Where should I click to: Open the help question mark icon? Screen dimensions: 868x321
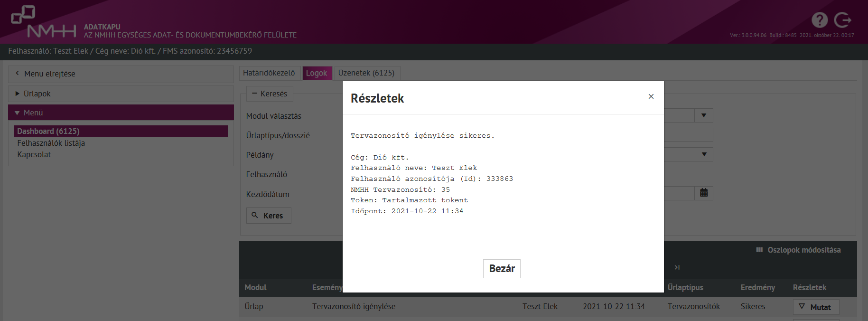(820, 20)
